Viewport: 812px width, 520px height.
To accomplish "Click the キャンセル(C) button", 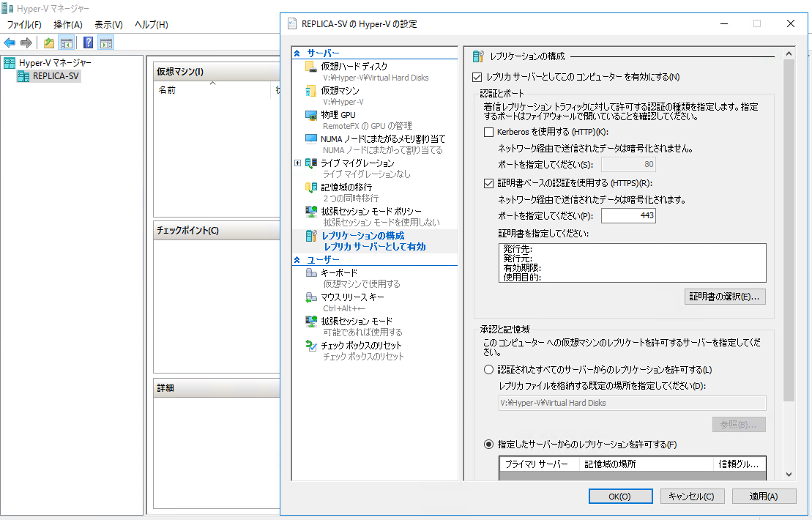I will [691, 496].
